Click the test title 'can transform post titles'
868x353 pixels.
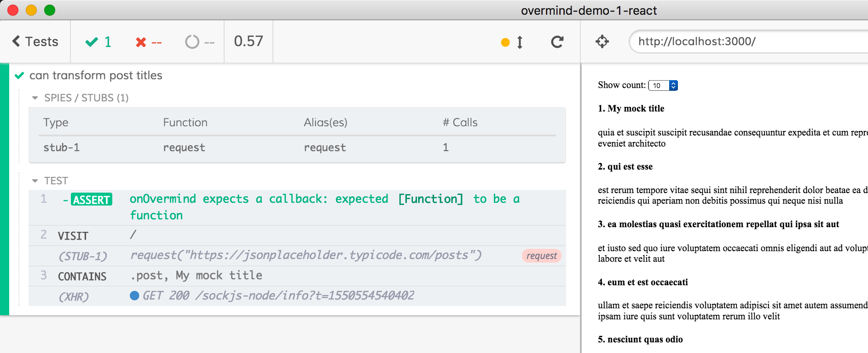coord(96,75)
